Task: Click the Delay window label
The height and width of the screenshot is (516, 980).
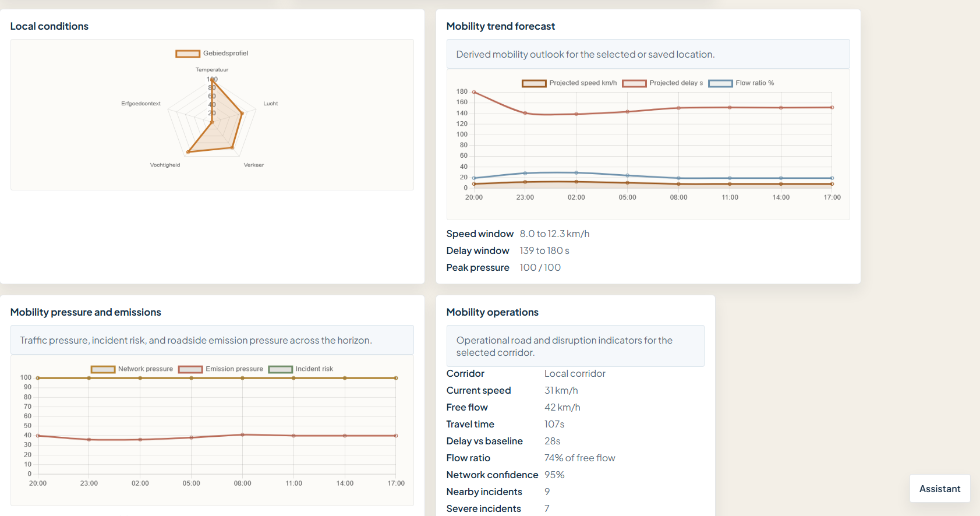Action: pyautogui.click(x=478, y=250)
